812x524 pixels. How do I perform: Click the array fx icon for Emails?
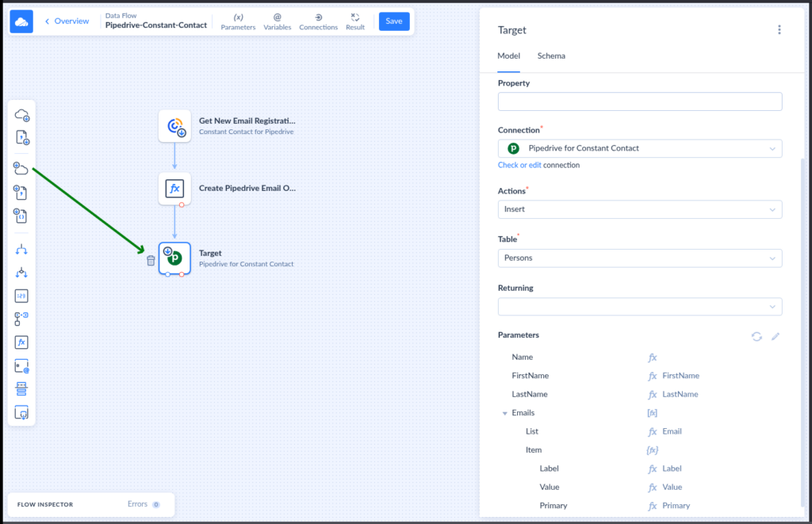point(652,413)
